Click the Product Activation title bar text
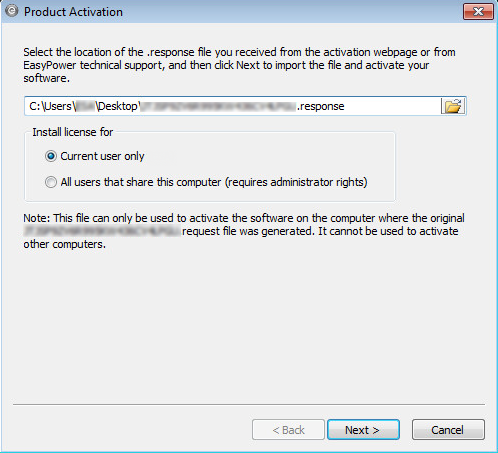The height and width of the screenshot is (453, 498). pyautogui.click(x=73, y=12)
